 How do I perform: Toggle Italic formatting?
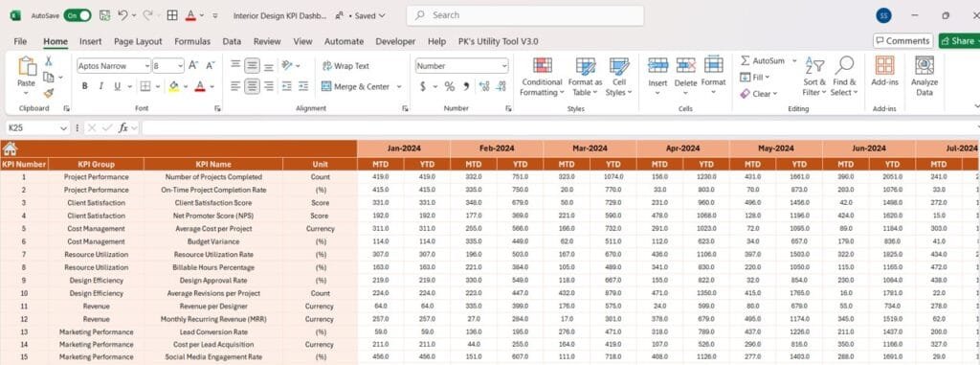[x=100, y=86]
